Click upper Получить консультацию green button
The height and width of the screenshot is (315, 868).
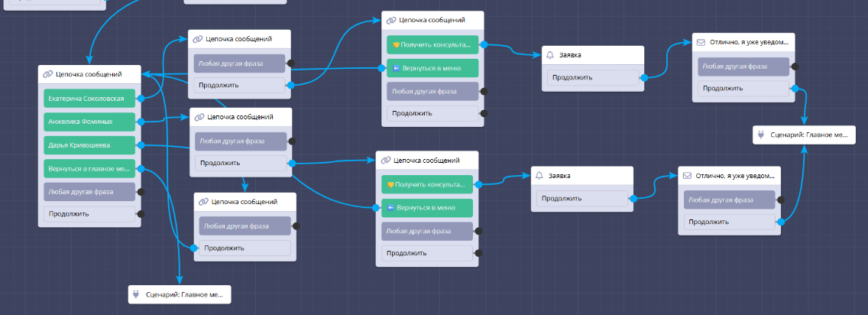pos(432,45)
